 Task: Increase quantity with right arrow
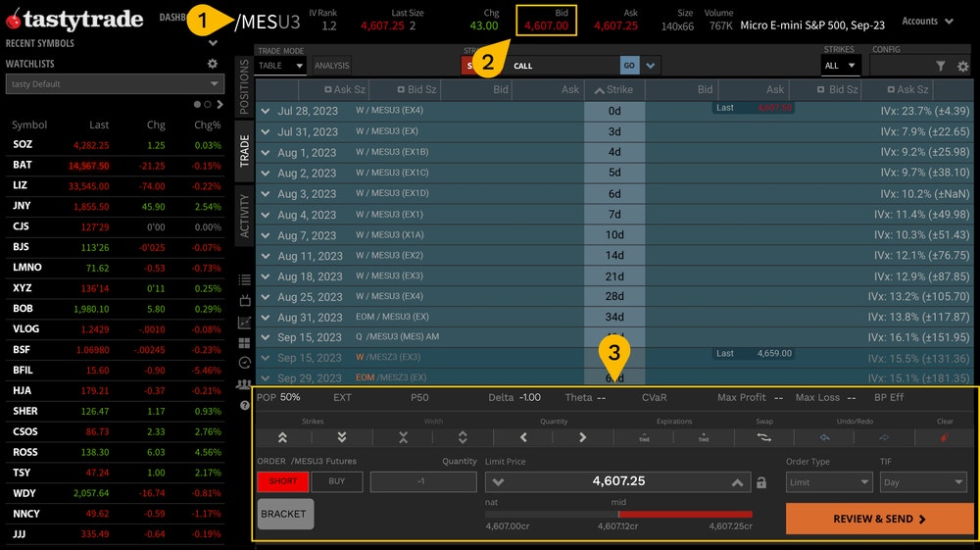click(x=582, y=437)
